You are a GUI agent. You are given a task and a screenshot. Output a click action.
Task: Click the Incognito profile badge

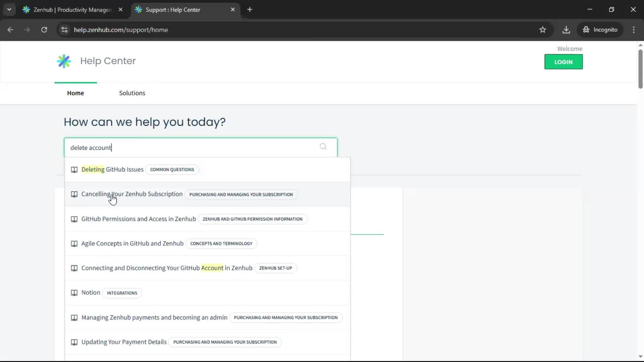600,29
